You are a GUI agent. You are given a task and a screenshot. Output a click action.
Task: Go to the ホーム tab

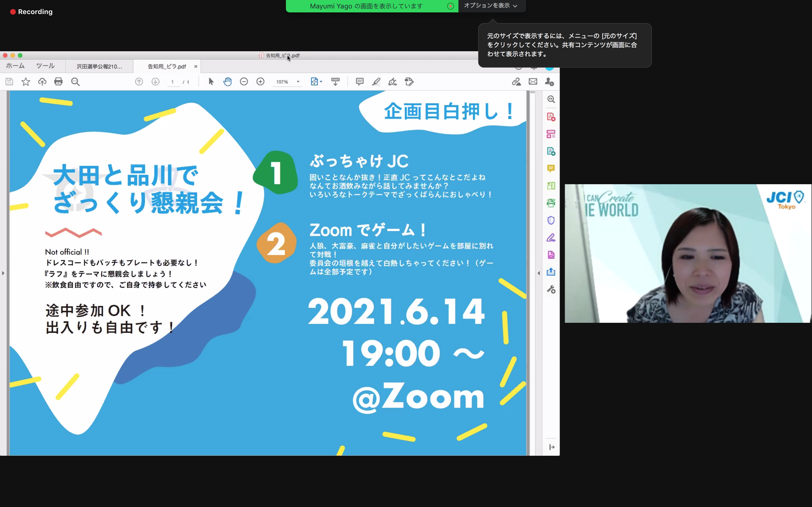coord(15,66)
